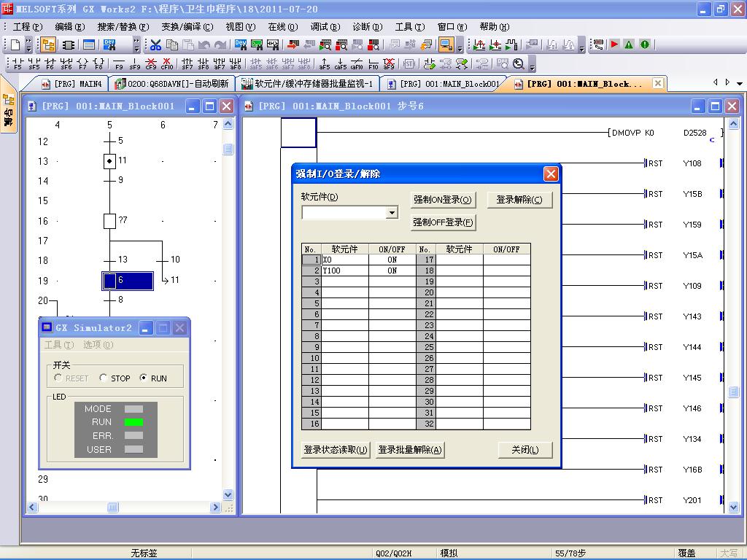Insert horizontal line with F9 icon
This screenshot has height=560, width=747.
point(119,64)
